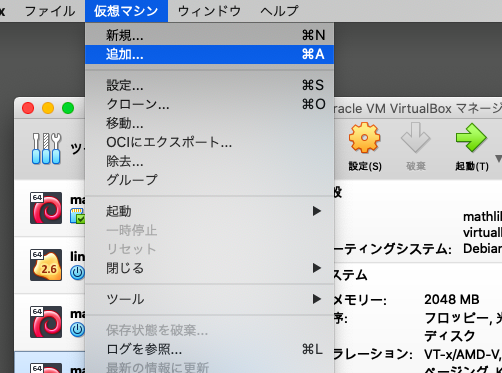Choose ログを参照... menu item
This screenshot has height=373, width=502.
point(209,349)
